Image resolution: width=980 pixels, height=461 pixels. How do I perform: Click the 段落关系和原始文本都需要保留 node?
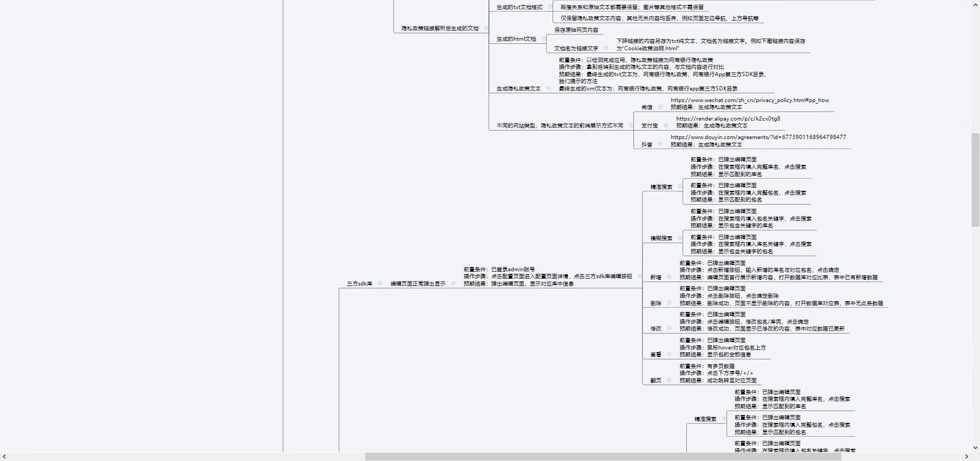pos(632,7)
